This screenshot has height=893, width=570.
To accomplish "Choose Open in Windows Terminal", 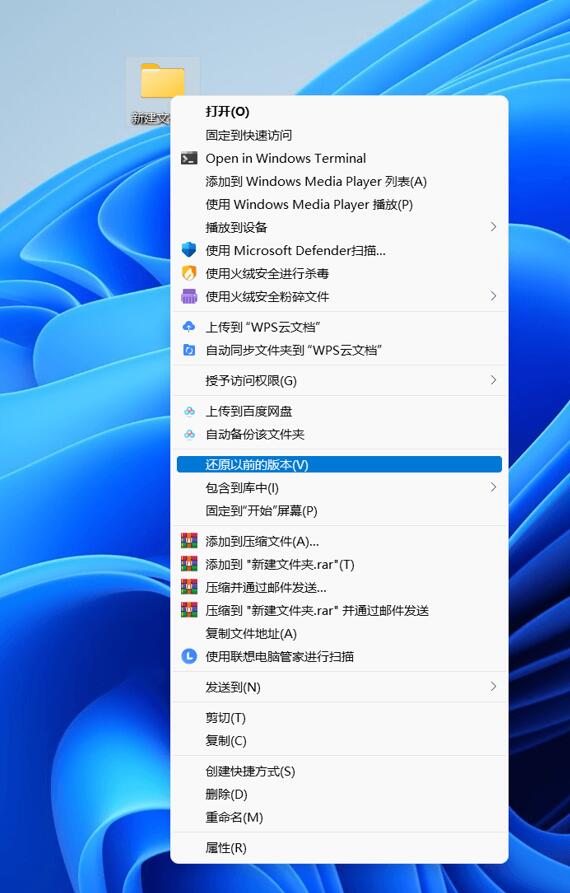I will coord(339,158).
